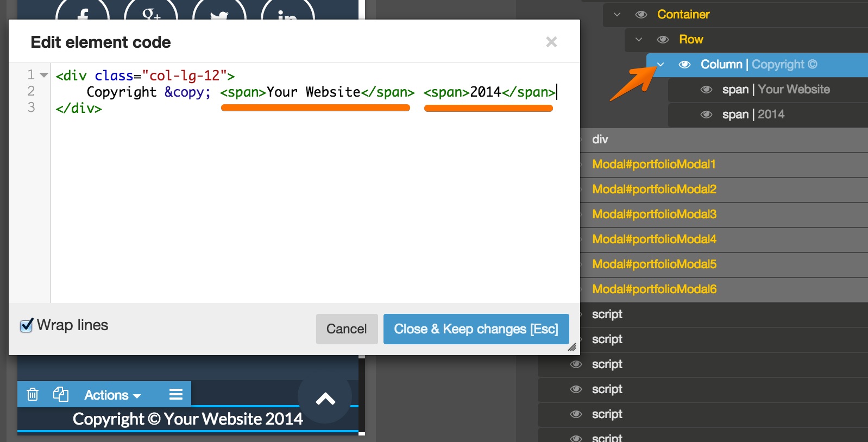
Task: Click the dialog resize handle at corner
Action: pos(572,348)
